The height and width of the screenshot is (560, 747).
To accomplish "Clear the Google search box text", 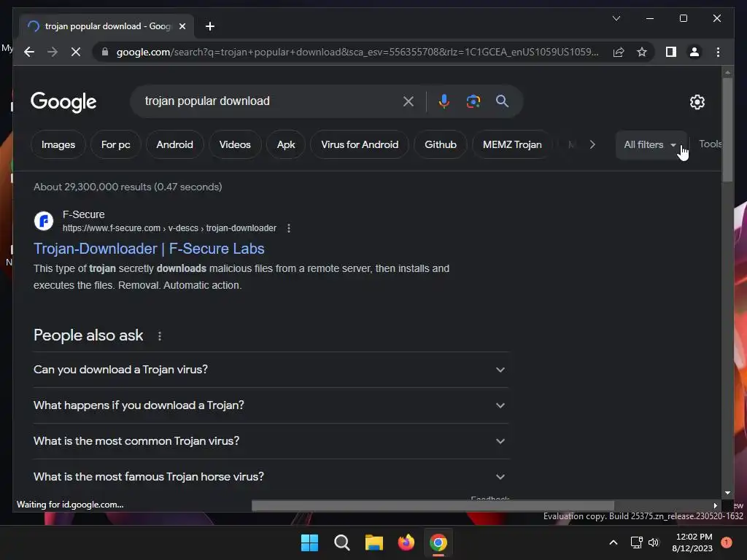I will pyautogui.click(x=409, y=101).
